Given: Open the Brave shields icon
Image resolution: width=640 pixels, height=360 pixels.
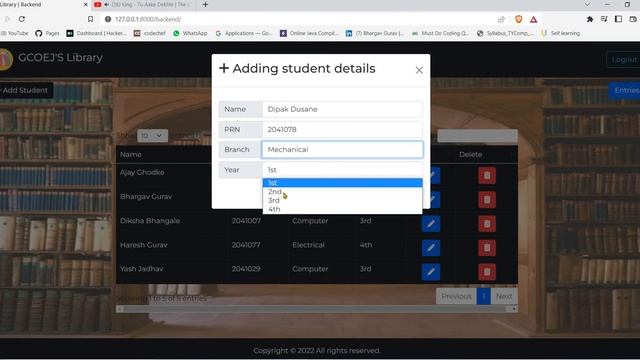Looking at the screenshot, I should click(x=519, y=19).
